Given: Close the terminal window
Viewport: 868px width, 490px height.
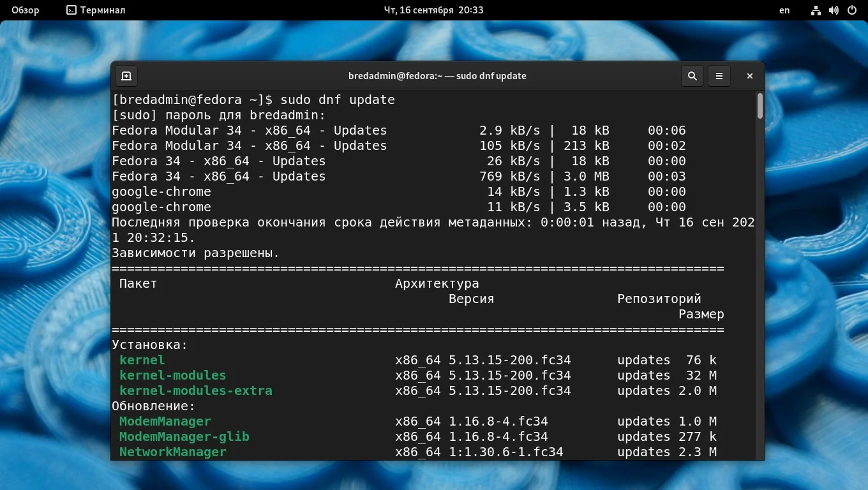Looking at the screenshot, I should 750,76.
